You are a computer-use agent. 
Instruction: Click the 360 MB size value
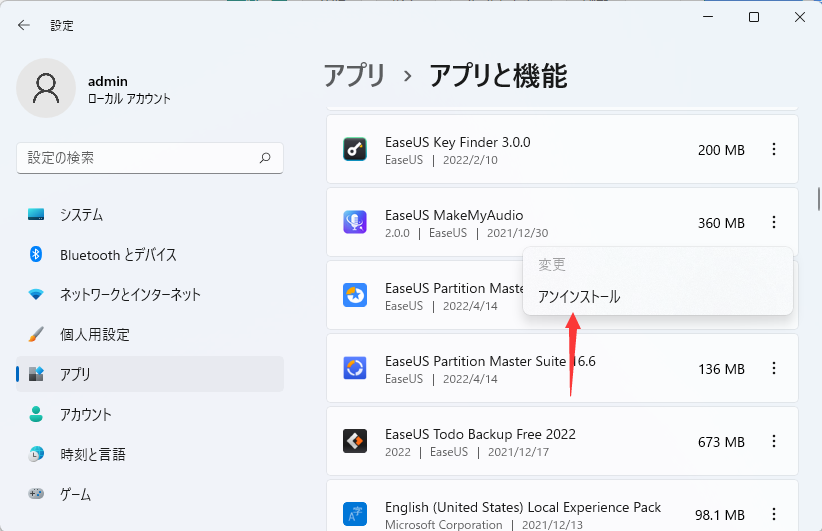721,223
